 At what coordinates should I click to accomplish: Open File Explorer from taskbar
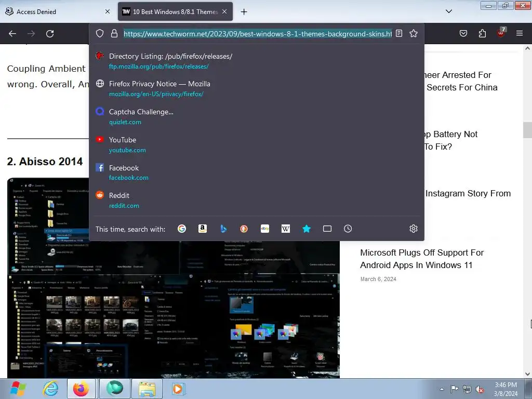click(147, 389)
